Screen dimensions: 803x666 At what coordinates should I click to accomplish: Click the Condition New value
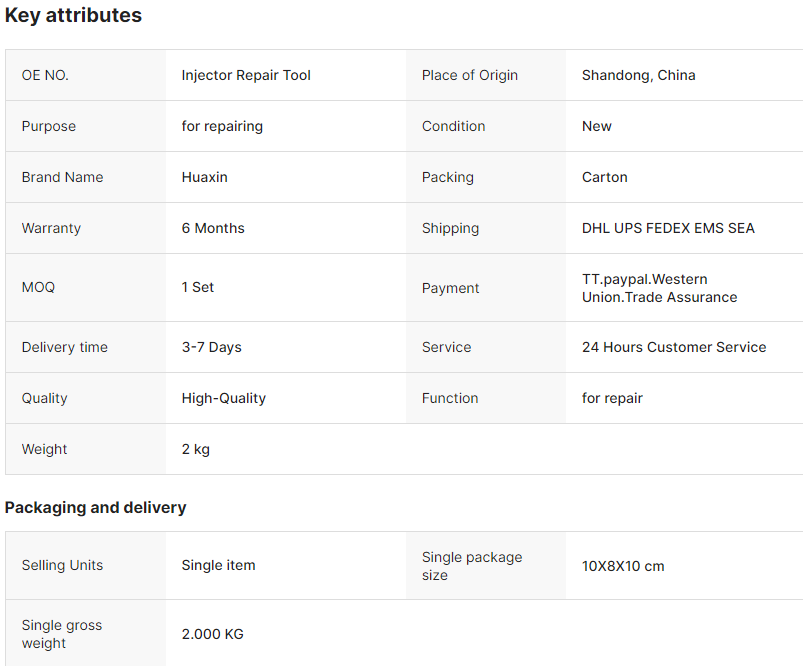tap(597, 126)
